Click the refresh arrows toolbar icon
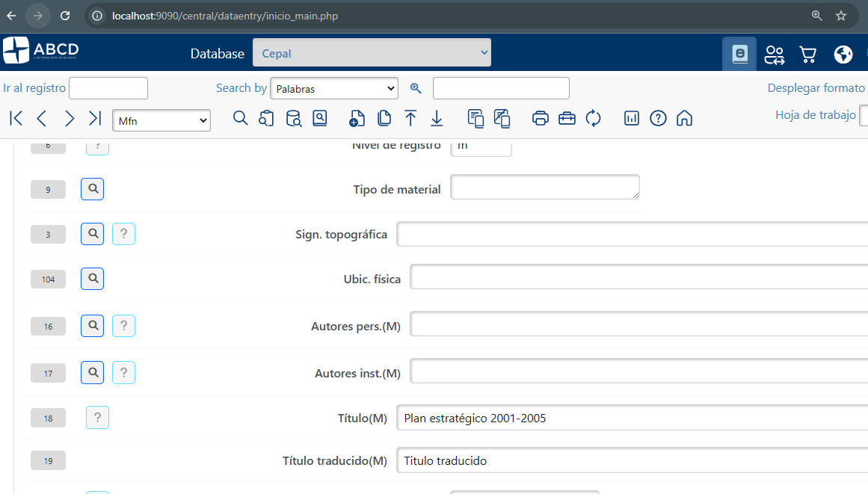Image resolution: width=868 pixels, height=494 pixels. pyautogui.click(x=594, y=118)
